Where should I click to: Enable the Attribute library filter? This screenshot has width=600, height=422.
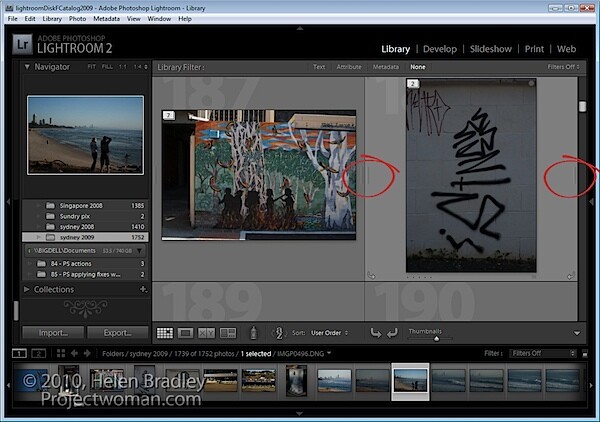(x=349, y=67)
